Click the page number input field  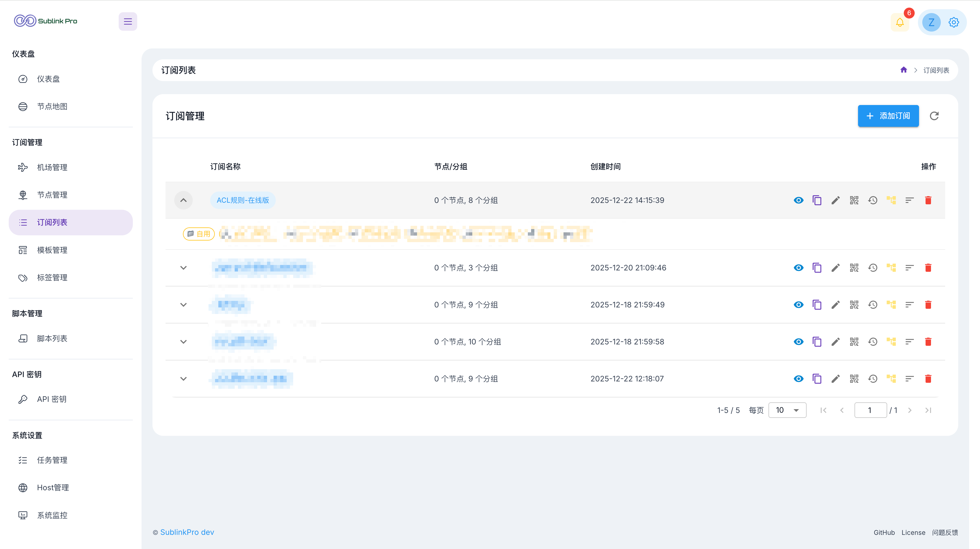871,410
